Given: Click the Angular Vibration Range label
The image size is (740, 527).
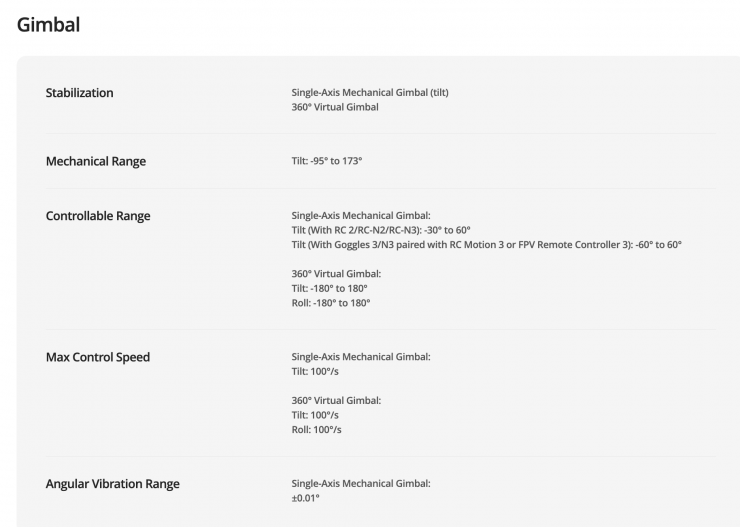Looking at the screenshot, I should tap(112, 484).
